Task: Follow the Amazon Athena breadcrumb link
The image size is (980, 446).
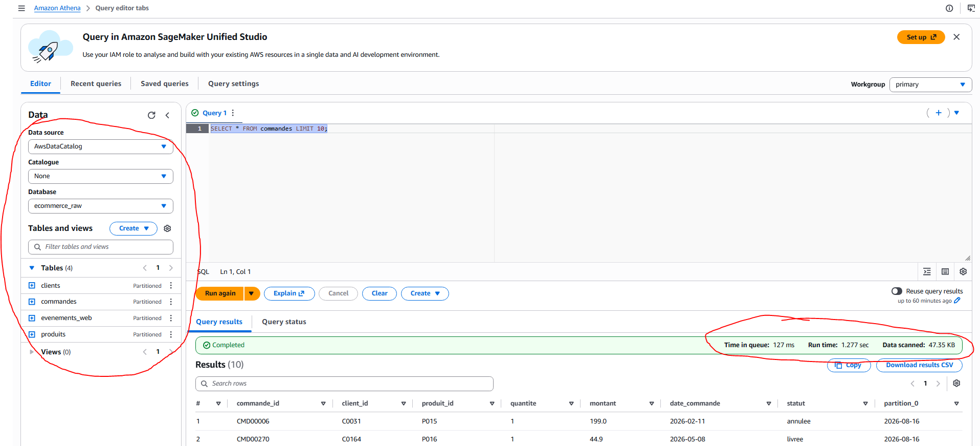Action: (57, 8)
